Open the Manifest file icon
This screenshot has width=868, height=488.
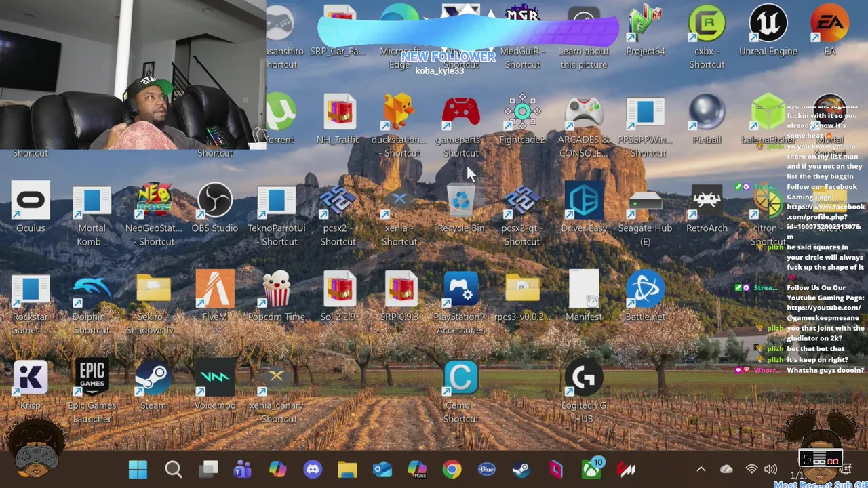584,289
